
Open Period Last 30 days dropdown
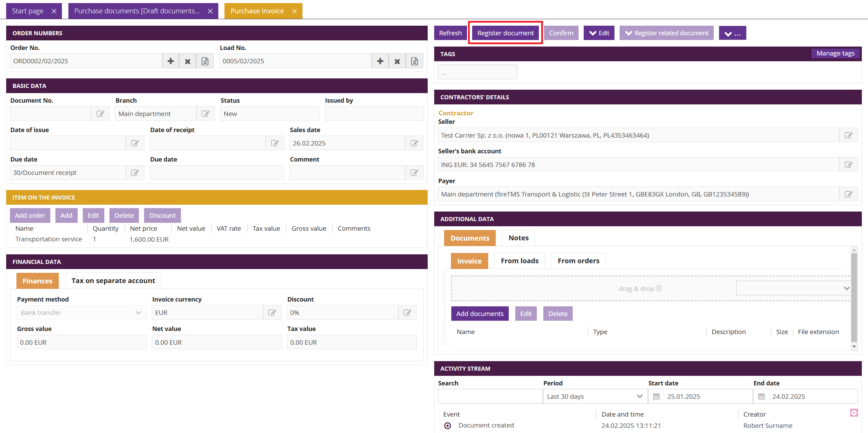click(x=595, y=396)
